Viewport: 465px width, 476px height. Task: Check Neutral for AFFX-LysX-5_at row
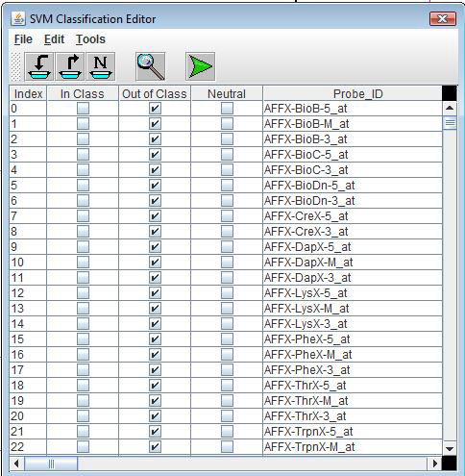(227, 293)
